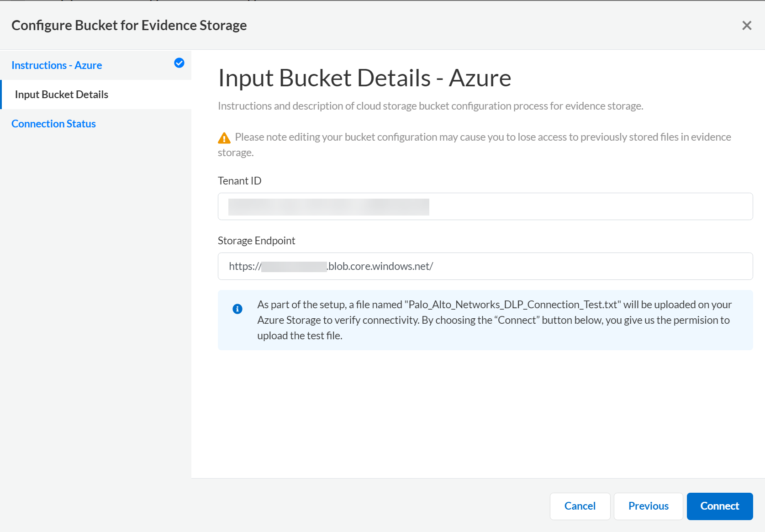This screenshot has height=532, width=765.
Task: Click the Connect button
Action: pos(719,506)
